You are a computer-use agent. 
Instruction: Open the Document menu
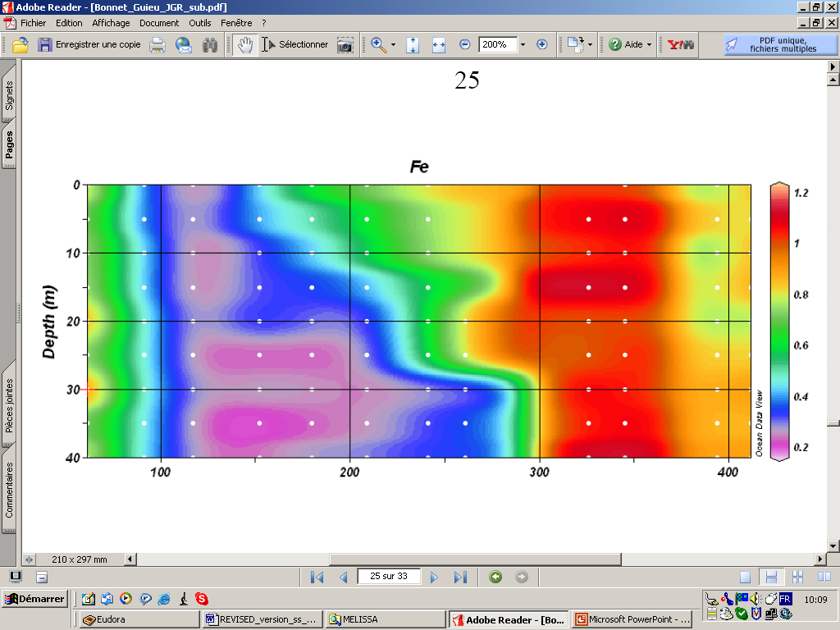(159, 23)
